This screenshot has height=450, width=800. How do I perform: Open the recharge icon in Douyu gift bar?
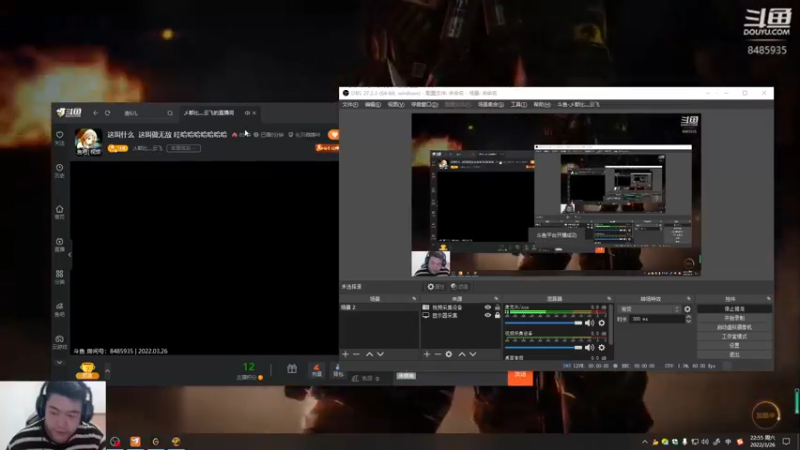[x=317, y=370]
